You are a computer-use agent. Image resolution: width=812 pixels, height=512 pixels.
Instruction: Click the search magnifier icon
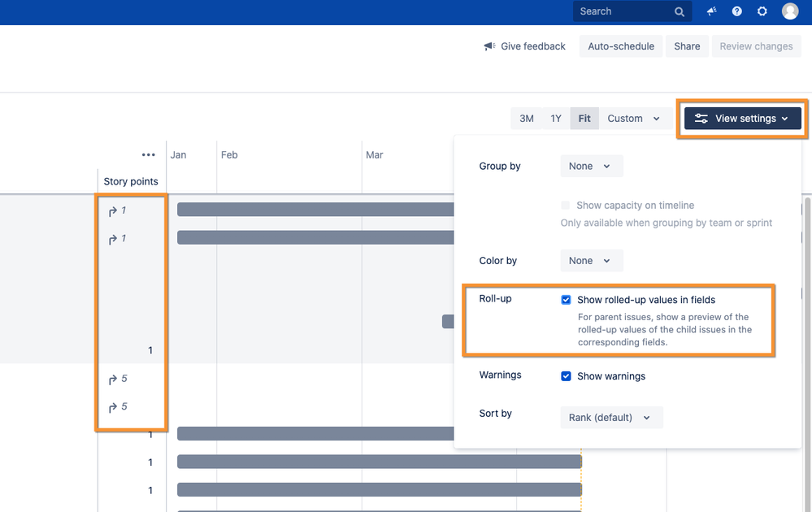point(680,12)
